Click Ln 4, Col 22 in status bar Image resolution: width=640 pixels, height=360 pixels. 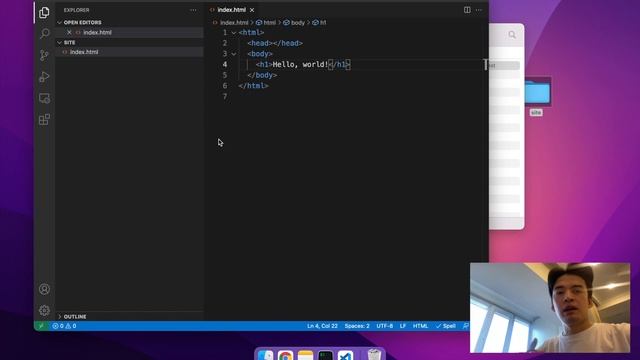point(322,326)
